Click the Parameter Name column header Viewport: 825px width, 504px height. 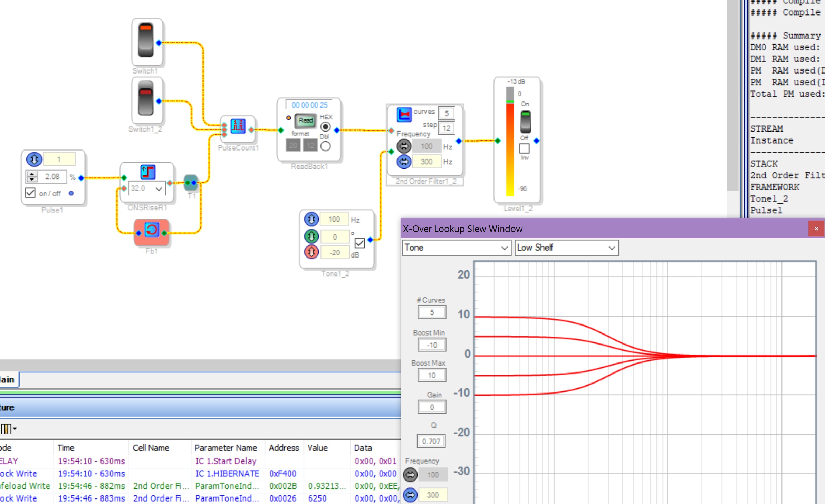(226, 448)
